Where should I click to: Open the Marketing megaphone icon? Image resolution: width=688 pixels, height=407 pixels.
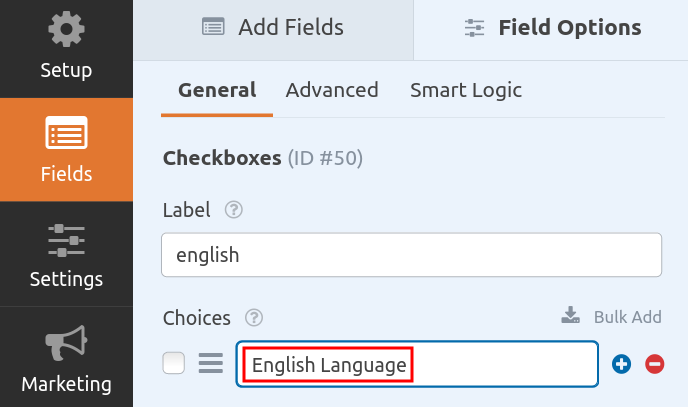click(x=66, y=345)
